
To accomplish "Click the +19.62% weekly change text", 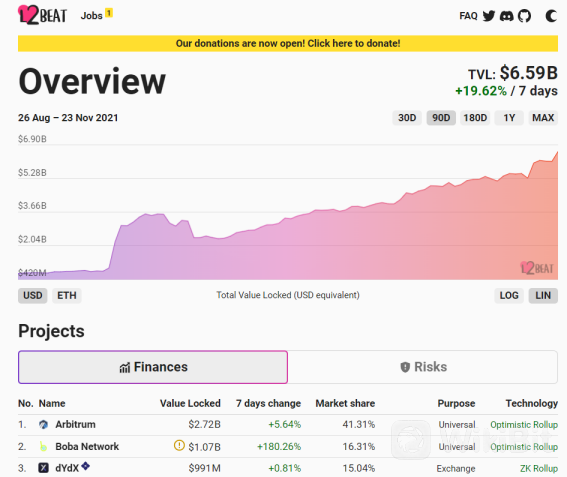I will click(481, 91).
